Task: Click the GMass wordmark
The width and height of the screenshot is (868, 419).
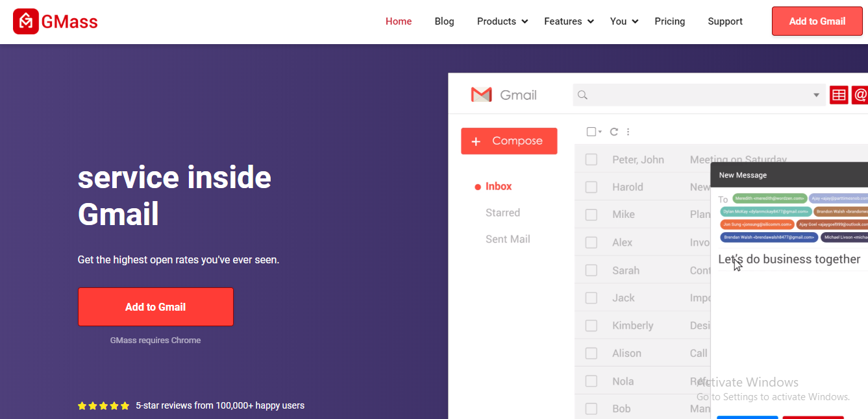Action: point(69,22)
